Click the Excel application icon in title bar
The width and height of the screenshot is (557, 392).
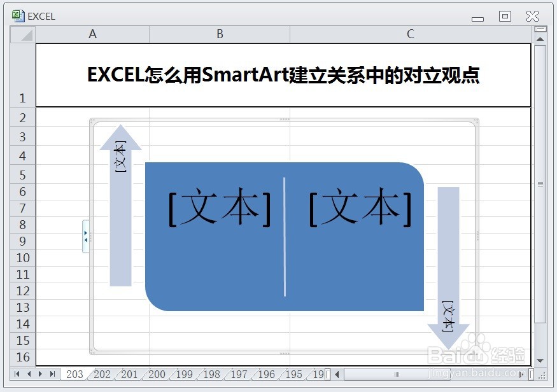18,16
